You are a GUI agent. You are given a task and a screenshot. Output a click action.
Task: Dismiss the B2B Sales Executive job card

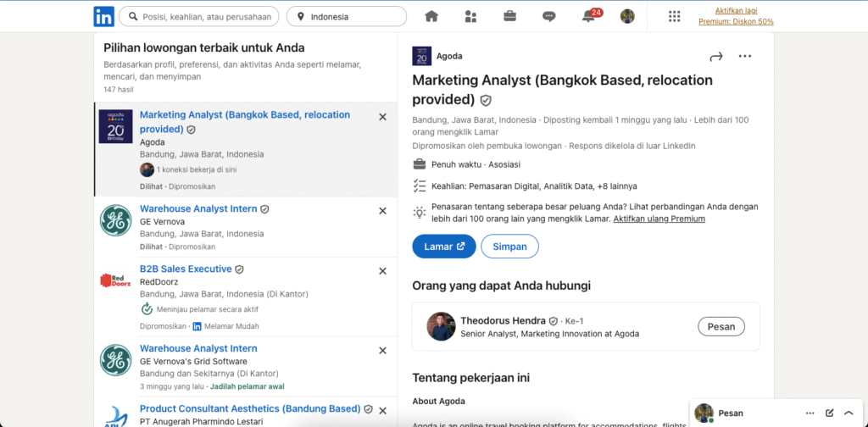[x=382, y=271]
